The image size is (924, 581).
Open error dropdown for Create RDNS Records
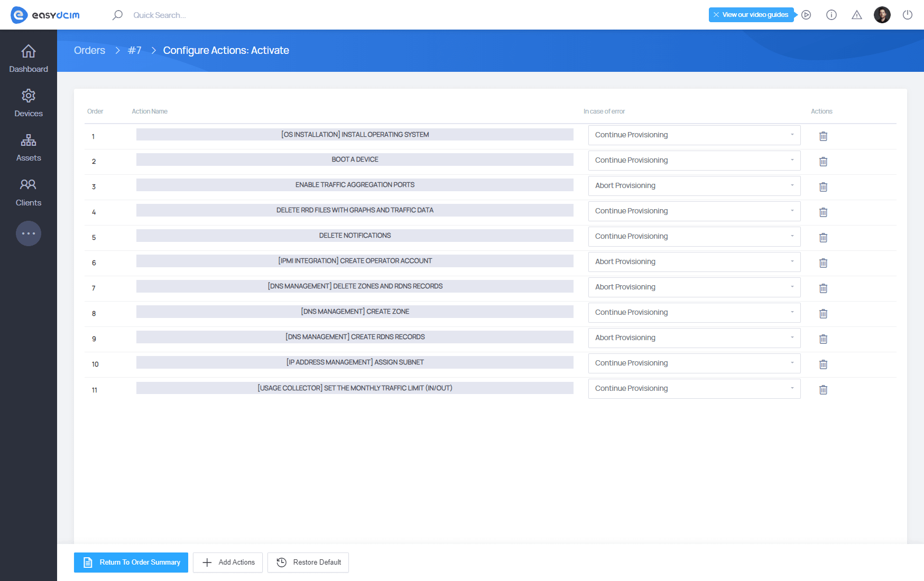coord(694,338)
